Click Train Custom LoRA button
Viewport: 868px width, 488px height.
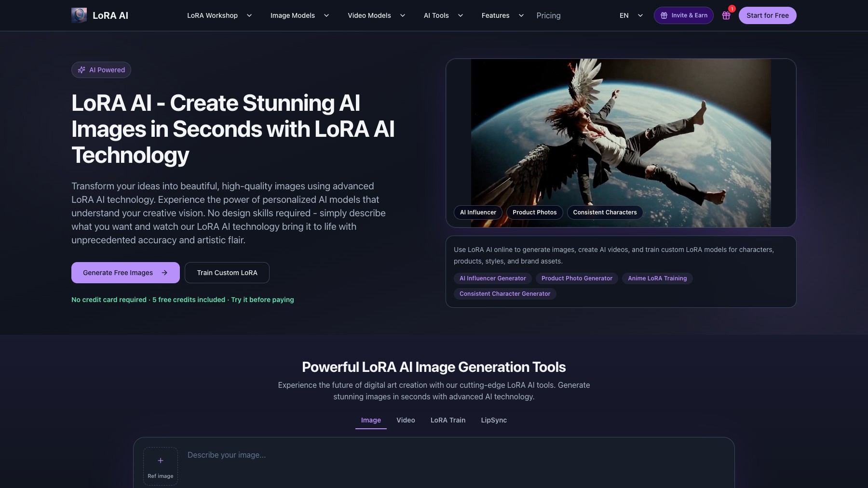pos(227,273)
